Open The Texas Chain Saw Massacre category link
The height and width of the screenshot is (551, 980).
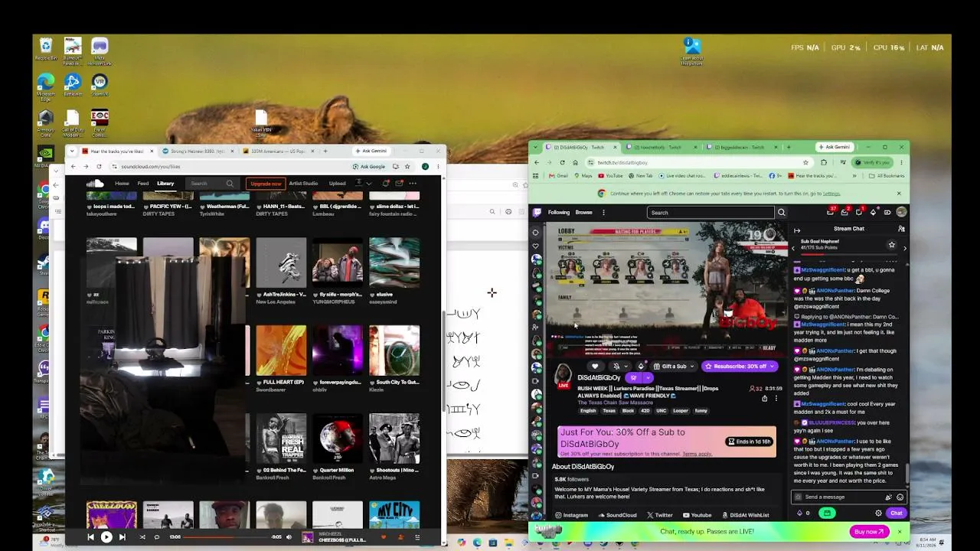(616, 403)
